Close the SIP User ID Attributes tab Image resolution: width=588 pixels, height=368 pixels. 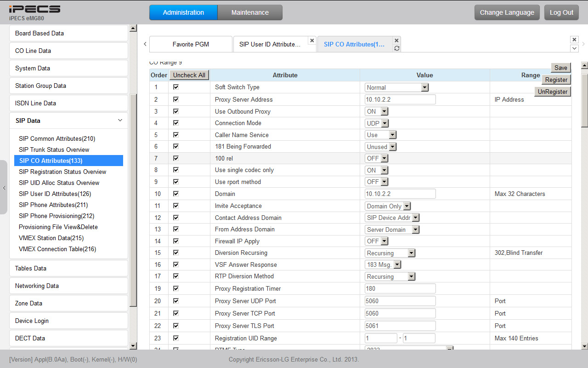tap(312, 40)
